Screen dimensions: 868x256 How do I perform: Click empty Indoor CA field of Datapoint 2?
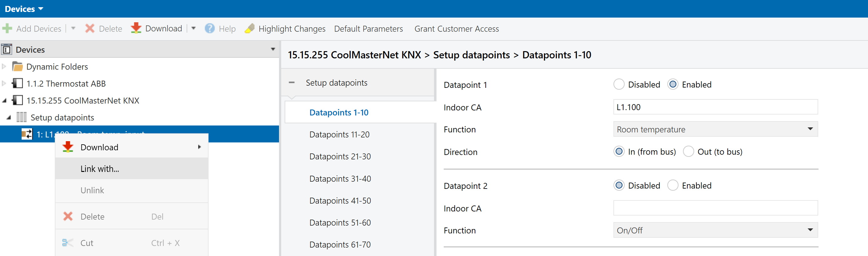point(716,208)
